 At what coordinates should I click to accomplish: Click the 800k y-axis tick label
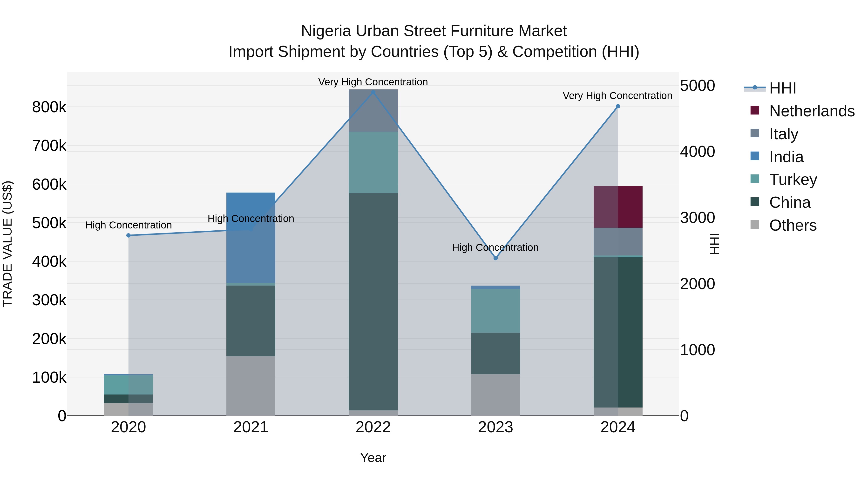click(49, 107)
